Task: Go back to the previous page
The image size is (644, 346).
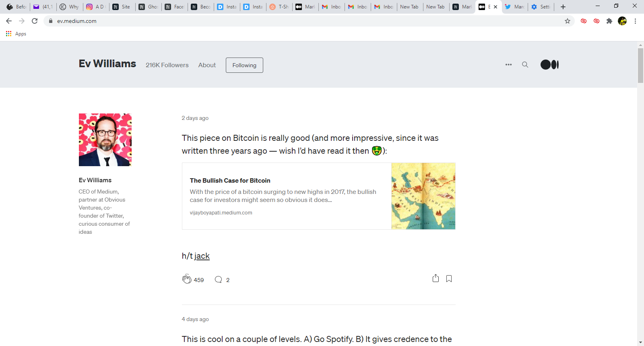Action: pos(9,21)
